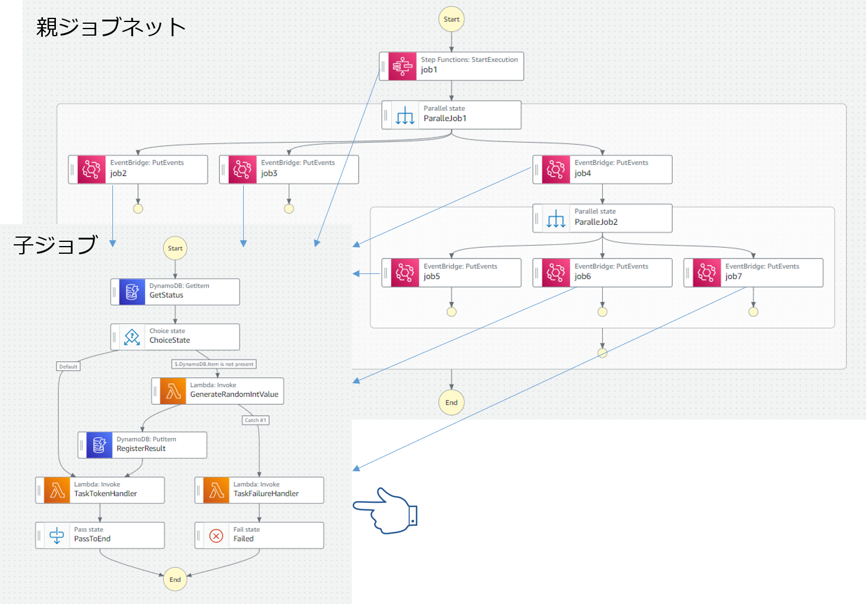The height and width of the screenshot is (605, 868).
Task: Click the Step Functions icon on job1
Action: pyautogui.click(x=402, y=66)
